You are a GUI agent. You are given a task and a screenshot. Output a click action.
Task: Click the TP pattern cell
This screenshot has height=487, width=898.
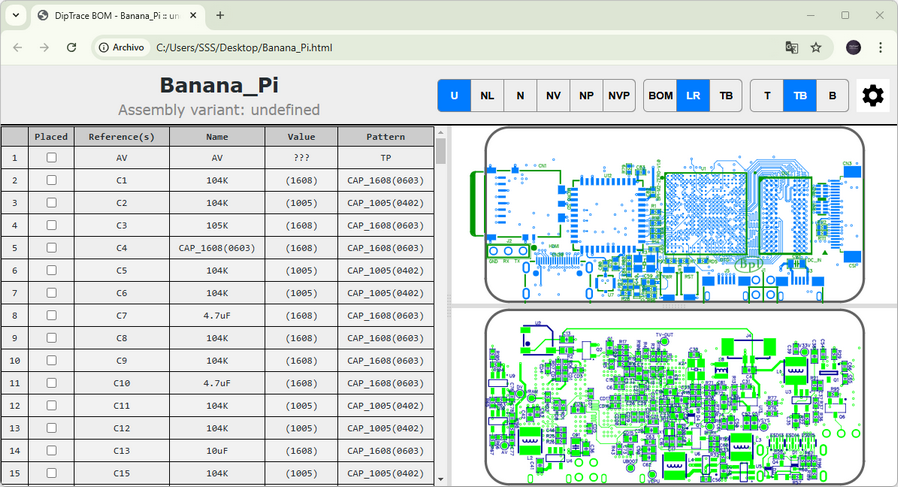385,158
